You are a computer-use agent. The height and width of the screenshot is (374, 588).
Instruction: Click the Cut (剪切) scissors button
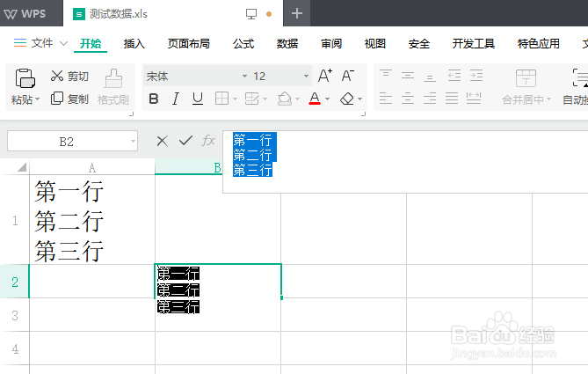(x=69, y=77)
